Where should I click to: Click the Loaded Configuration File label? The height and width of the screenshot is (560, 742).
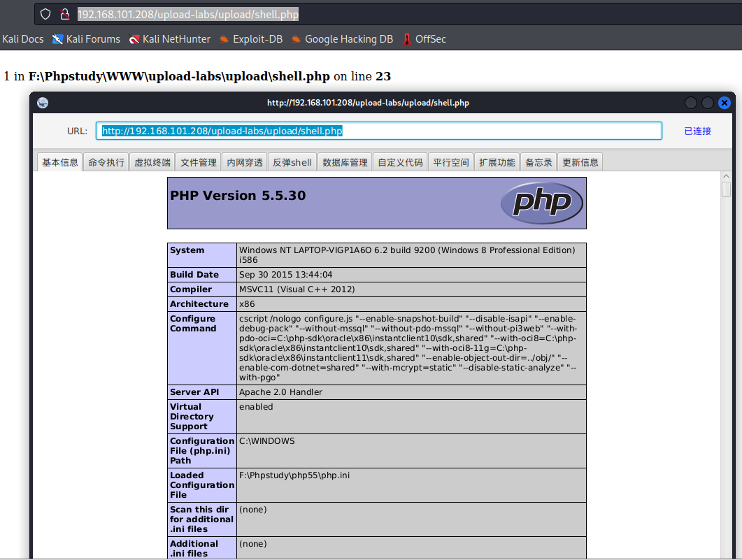coord(202,485)
